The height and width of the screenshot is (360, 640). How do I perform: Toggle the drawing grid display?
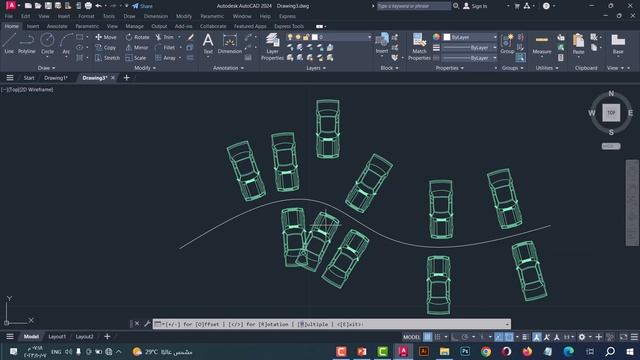pos(427,337)
